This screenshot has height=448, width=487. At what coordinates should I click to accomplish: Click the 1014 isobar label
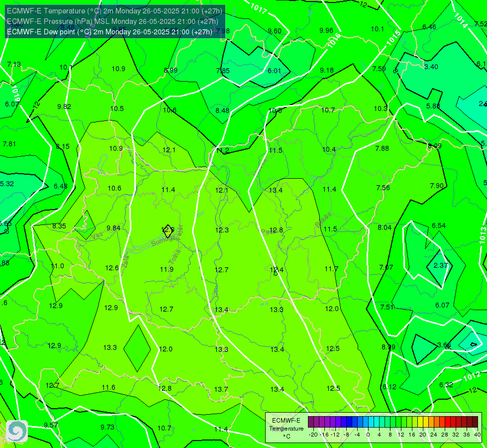pyautogui.click(x=461, y=20)
